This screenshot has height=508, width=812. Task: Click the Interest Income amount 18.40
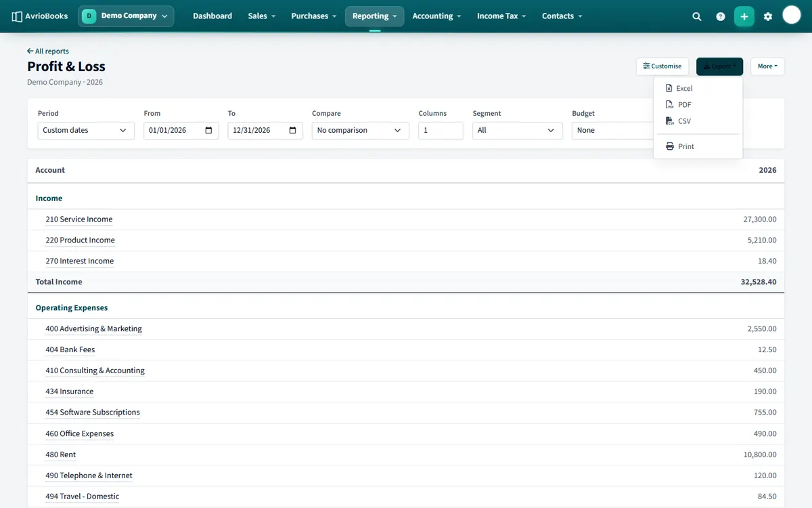pos(767,261)
